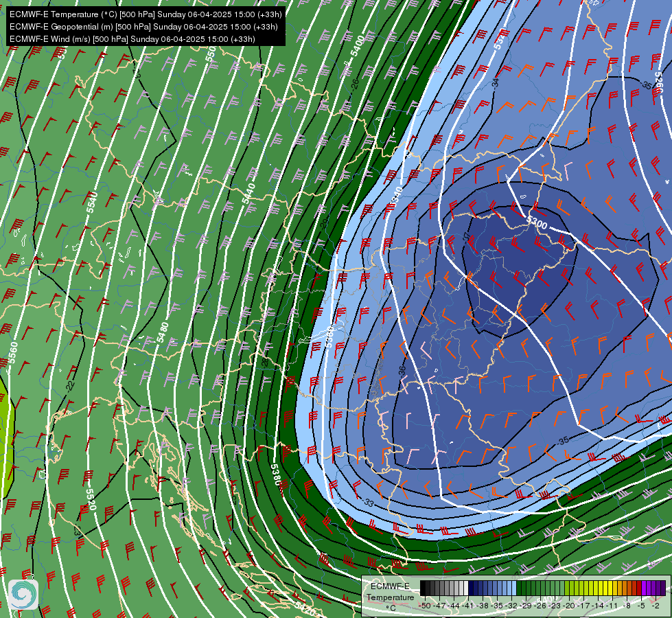This screenshot has height=618, width=672.
Task: Click the black swatch above -50 in legend
Action: (x=423, y=588)
